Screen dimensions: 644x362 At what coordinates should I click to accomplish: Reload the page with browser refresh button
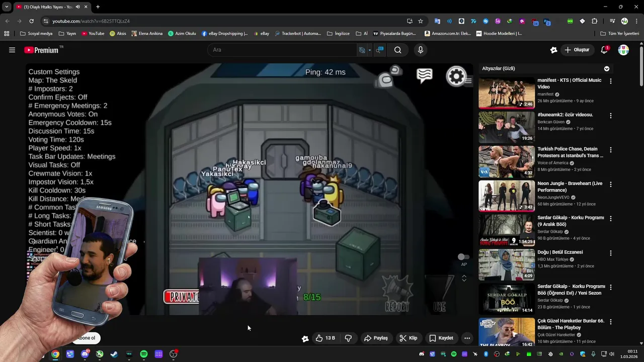click(31, 21)
